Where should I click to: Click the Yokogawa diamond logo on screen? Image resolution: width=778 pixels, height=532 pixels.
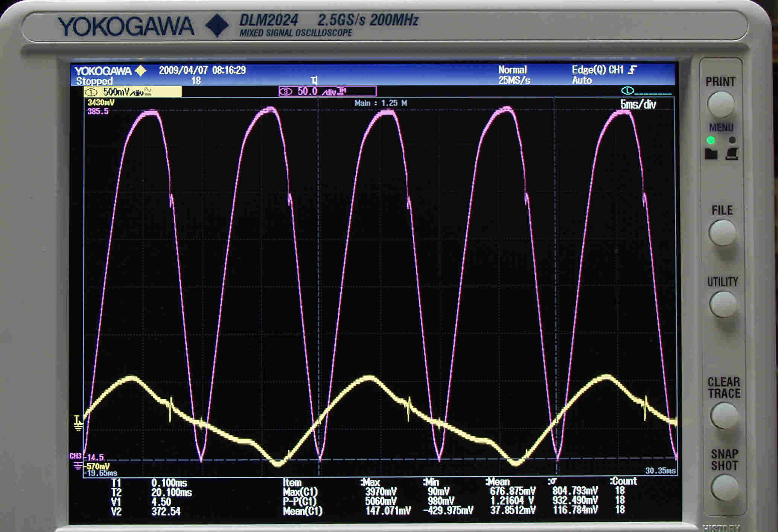pos(140,71)
